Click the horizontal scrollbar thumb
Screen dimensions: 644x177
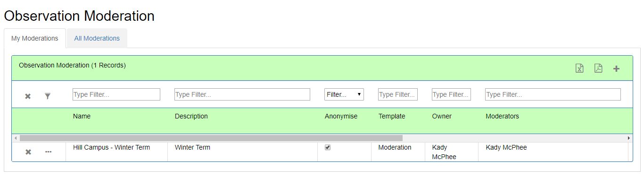coord(211,138)
